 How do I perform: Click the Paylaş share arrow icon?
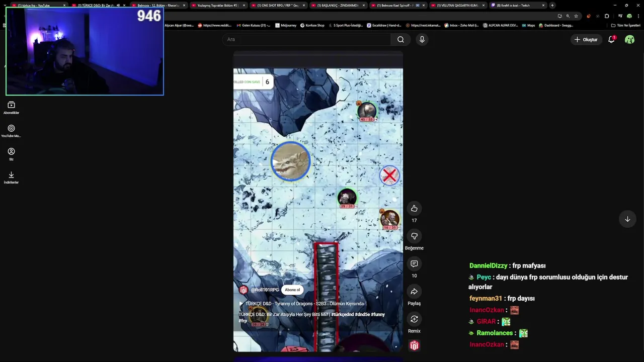[414, 292]
